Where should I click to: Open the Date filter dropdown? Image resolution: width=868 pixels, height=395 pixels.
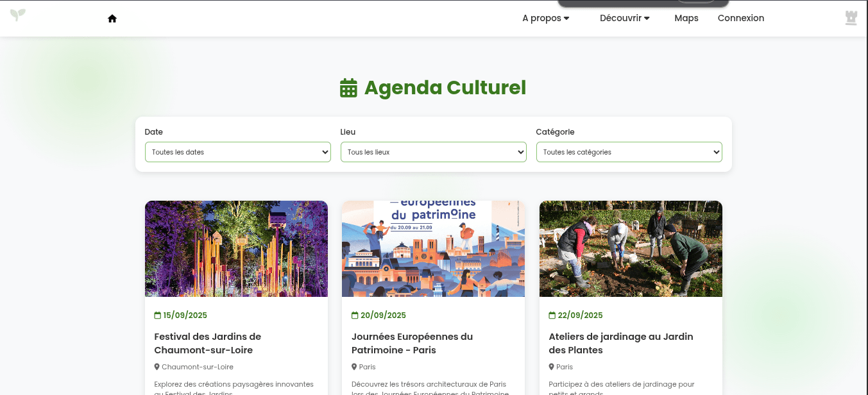[237, 152]
